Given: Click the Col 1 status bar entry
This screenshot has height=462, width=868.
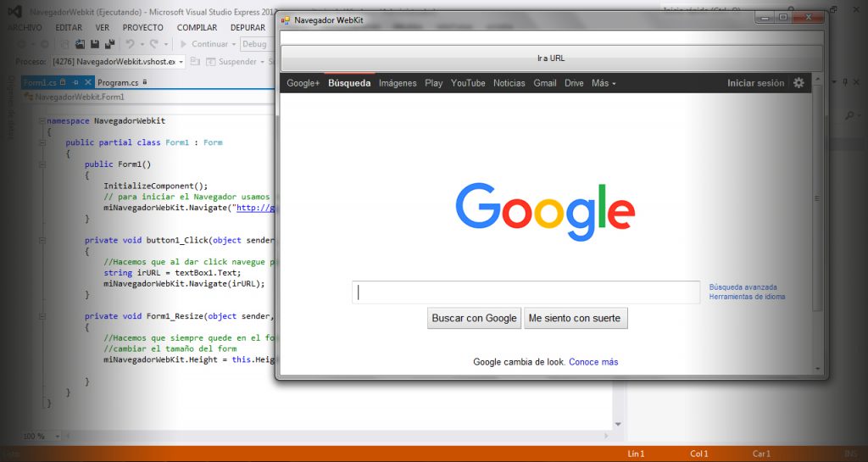Looking at the screenshot, I should click(698, 454).
